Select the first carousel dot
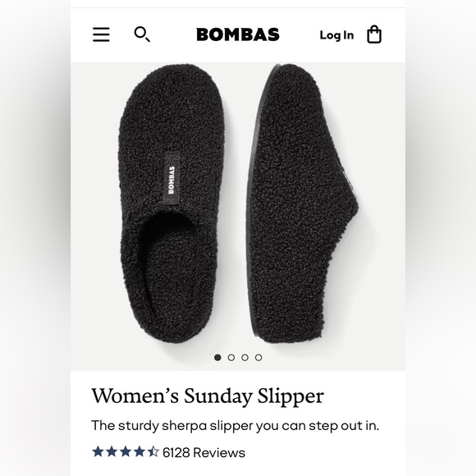 pos(217,357)
